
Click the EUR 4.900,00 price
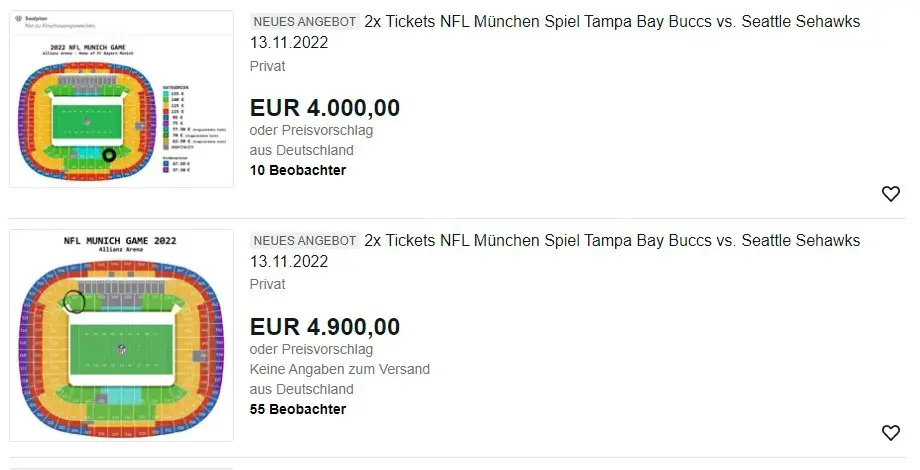(325, 327)
